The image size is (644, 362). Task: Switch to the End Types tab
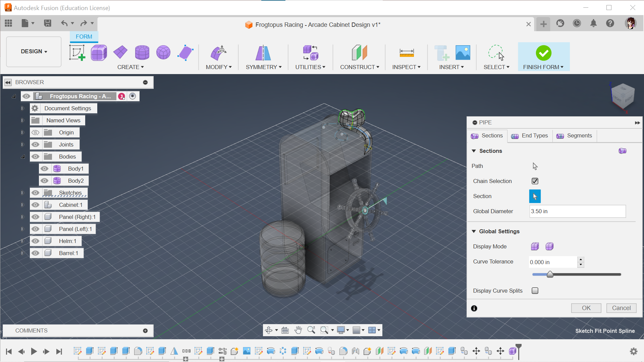click(529, 136)
